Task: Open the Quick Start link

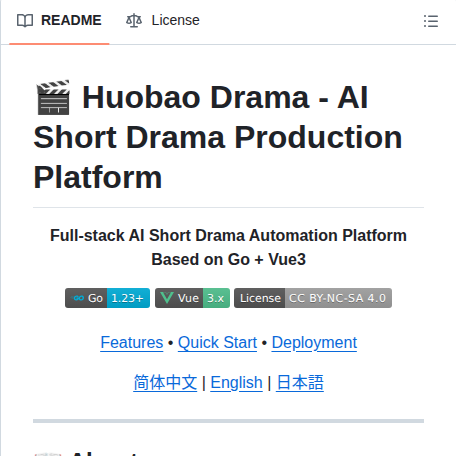Action: click(217, 343)
